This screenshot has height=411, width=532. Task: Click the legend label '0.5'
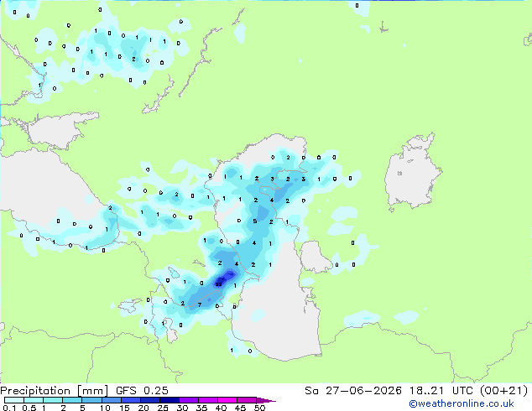pyautogui.click(x=29, y=408)
